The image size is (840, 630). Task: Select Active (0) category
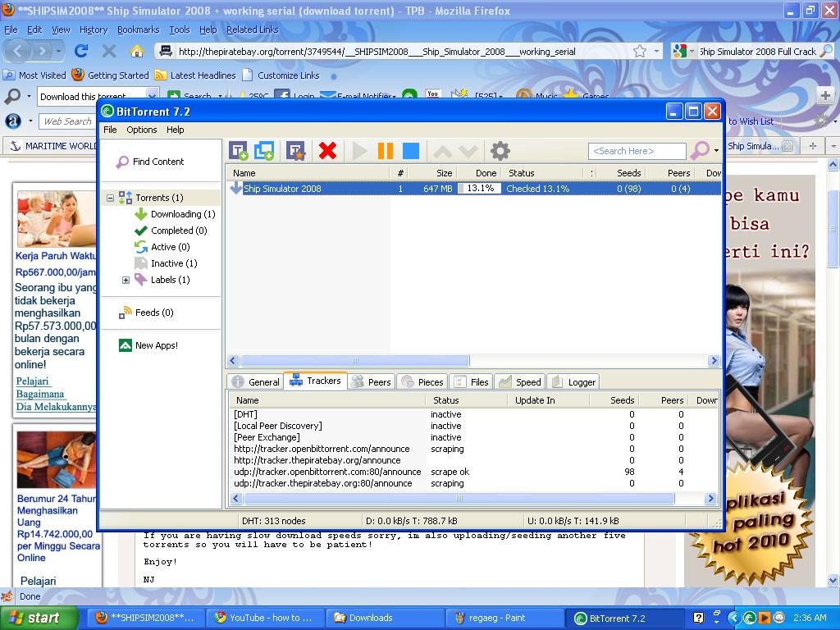(x=162, y=247)
